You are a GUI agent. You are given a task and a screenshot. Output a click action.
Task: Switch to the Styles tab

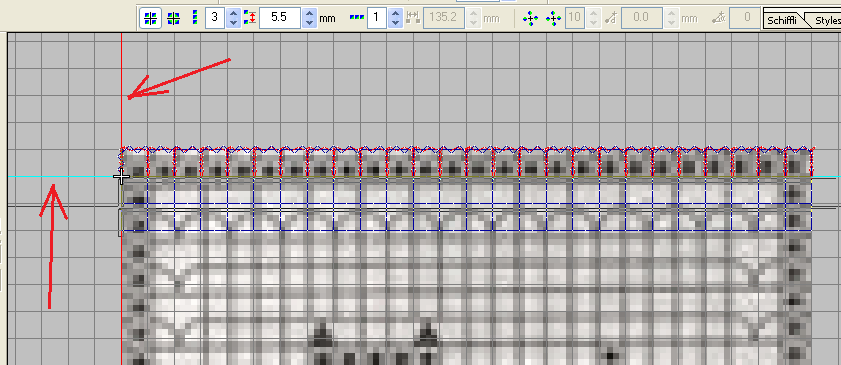coord(827,20)
